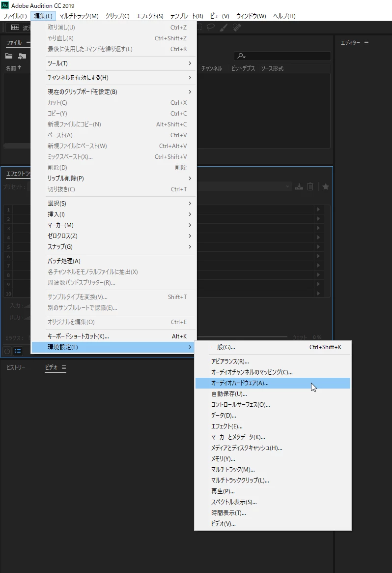Open オーディオハードウェア(A) preferences
Viewport: 392px width, 573px height.
tap(273, 383)
